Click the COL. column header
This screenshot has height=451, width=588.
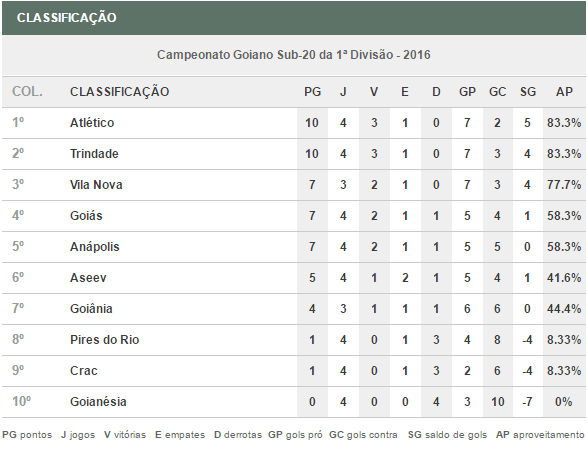tap(27, 92)
